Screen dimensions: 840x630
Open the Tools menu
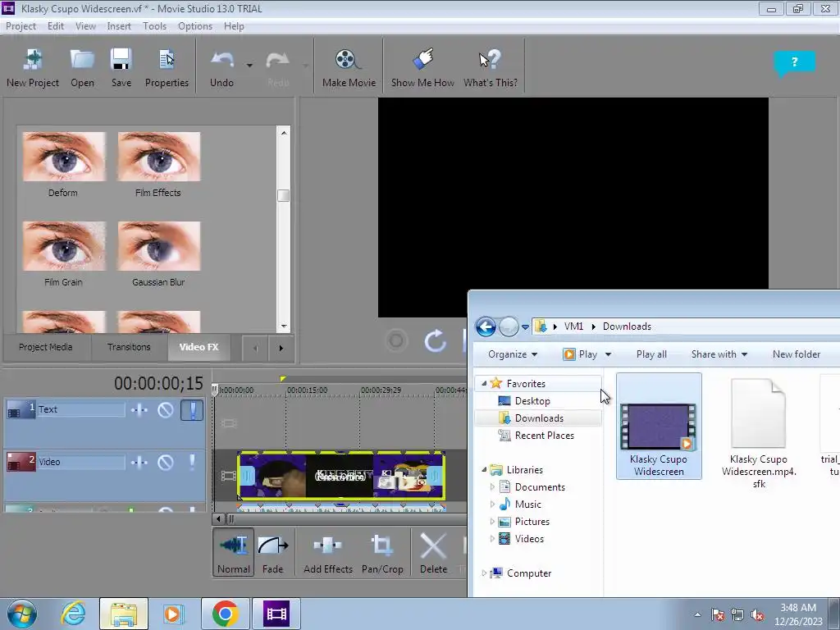154,26
